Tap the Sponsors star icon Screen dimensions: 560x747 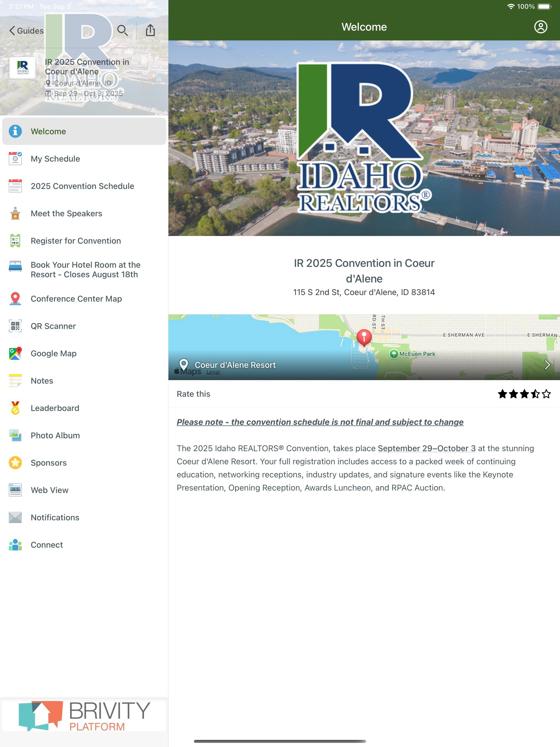pos(15,463)
